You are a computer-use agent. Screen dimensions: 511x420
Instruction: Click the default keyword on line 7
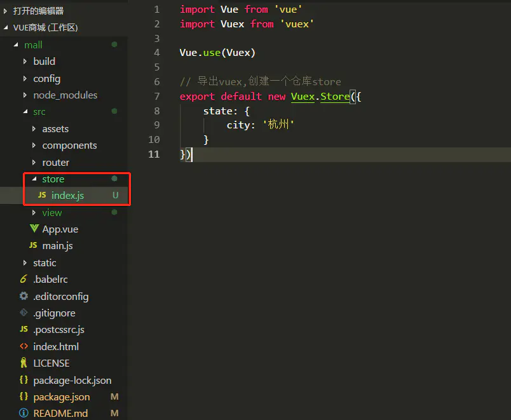point(241,96)
